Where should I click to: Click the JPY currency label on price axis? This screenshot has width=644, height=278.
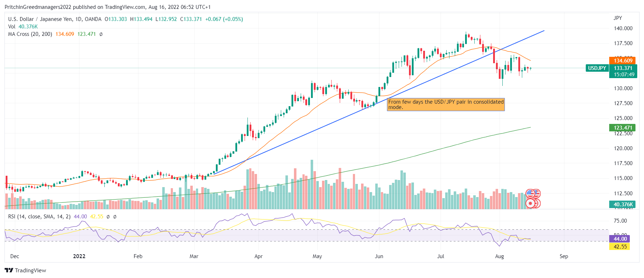pos(618,18)
